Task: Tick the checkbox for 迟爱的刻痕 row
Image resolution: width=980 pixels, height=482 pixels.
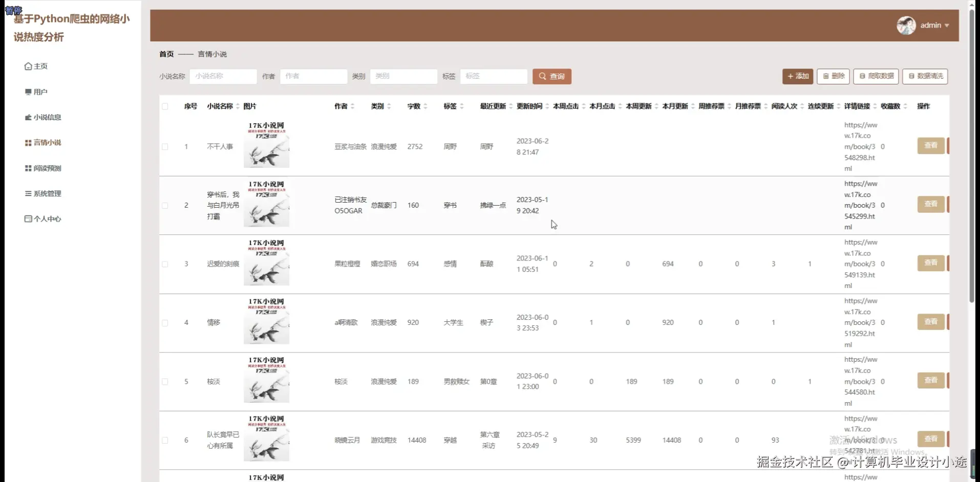Action: [165, 264]
